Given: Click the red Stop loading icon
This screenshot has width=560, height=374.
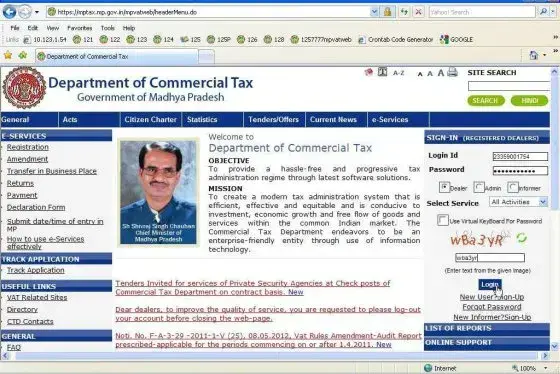Looking at the screenshot, I should click(418, 12).
